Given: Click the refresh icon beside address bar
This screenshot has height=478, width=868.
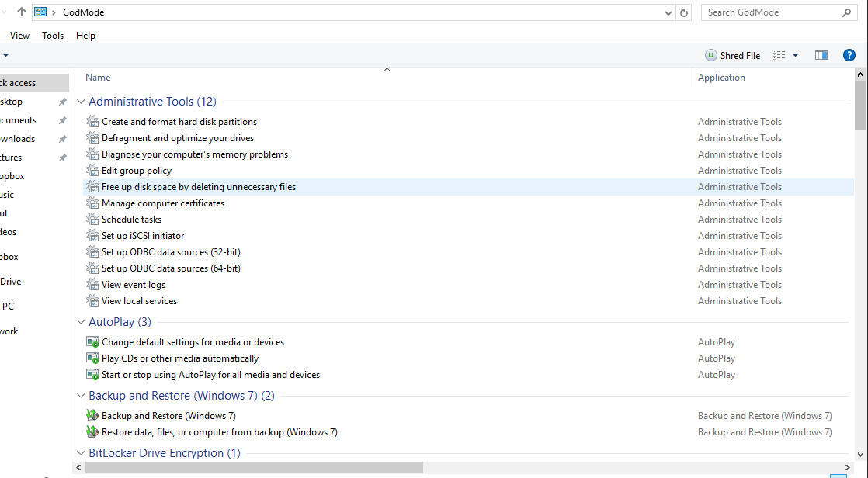Looking at the screenshot, I should point(684,12).
